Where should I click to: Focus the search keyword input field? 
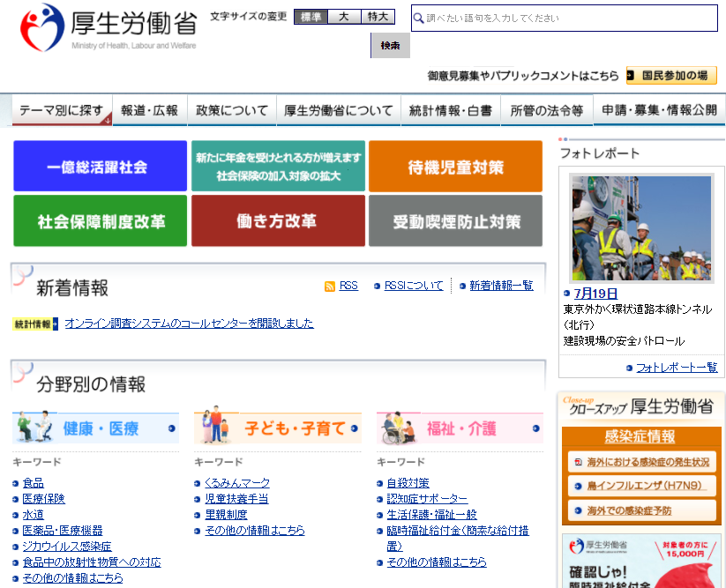(x=565, y=18)
